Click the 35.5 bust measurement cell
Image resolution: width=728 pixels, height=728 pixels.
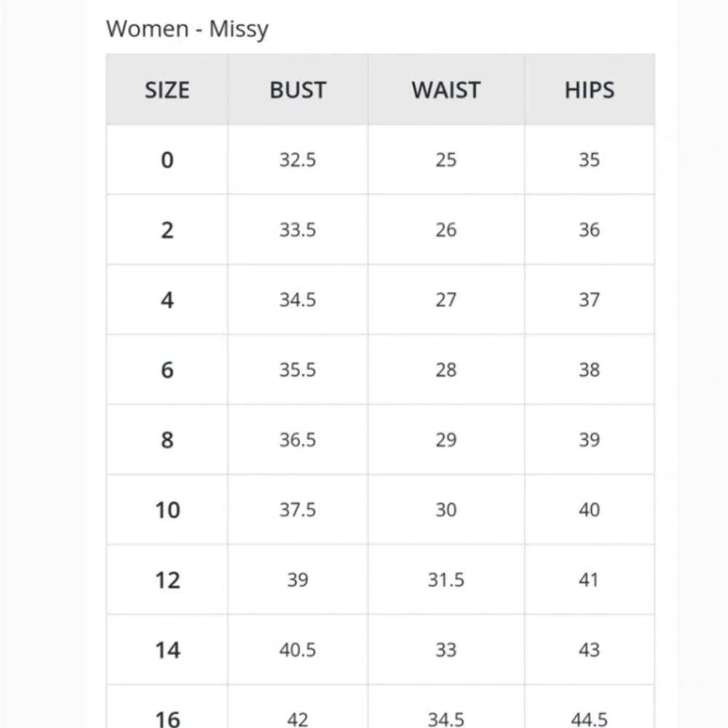pyautogui.click(x=297, y=370)
